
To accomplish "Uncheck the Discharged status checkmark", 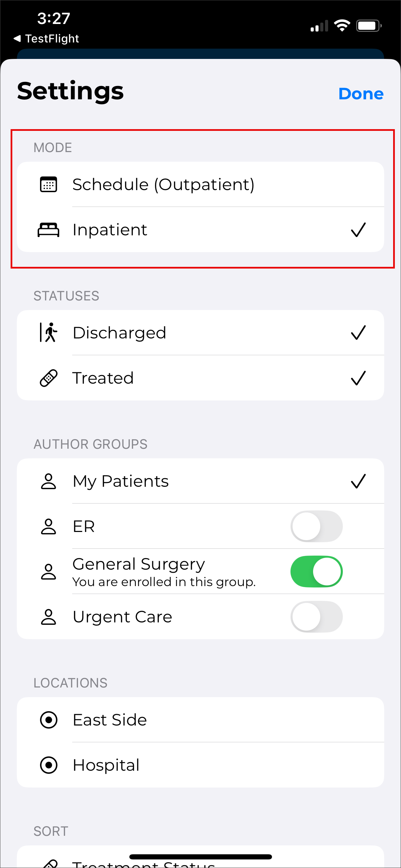I will tap(358, 333).
